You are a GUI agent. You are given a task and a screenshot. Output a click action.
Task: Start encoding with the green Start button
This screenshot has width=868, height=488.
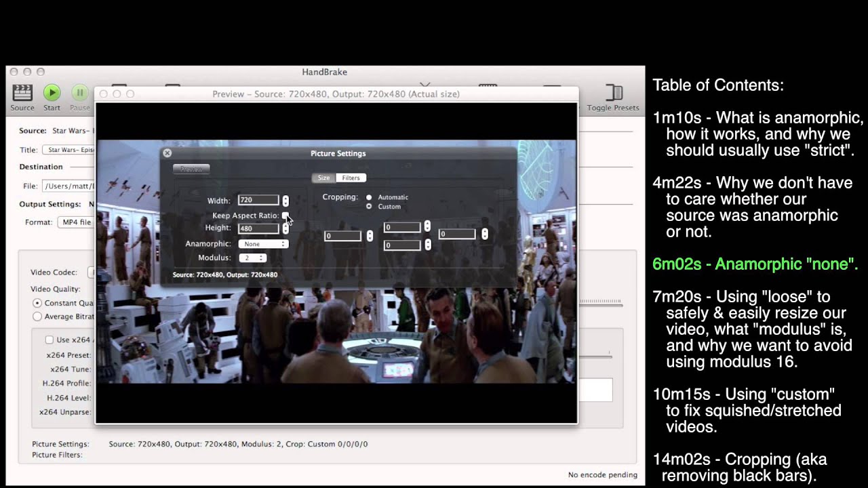[x=52, y=93]
